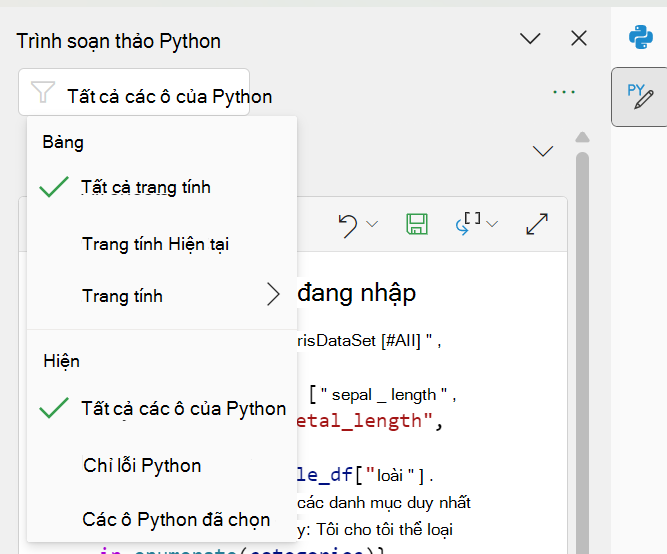Open the PY editor pencil icon

tap(640, 97)
